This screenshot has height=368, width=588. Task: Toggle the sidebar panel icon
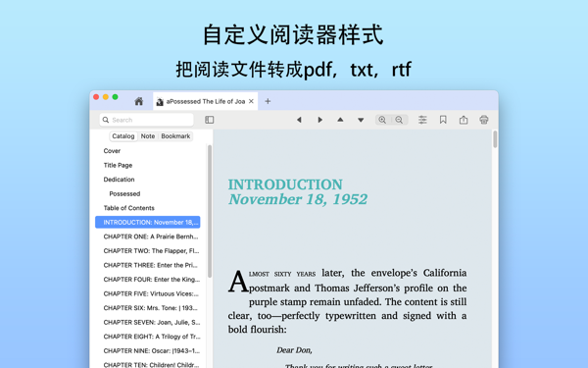pos(210,120)
